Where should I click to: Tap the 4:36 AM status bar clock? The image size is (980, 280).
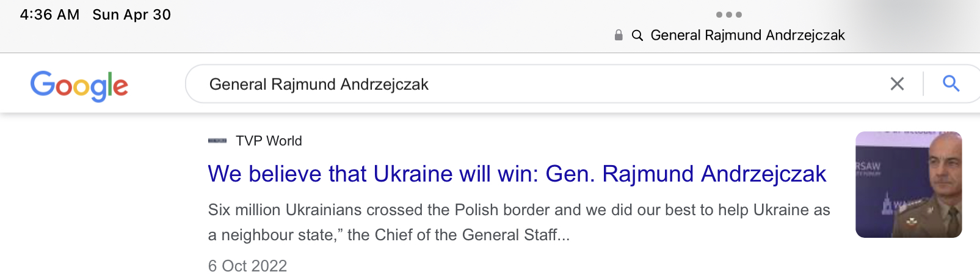(x=49, y=15)
